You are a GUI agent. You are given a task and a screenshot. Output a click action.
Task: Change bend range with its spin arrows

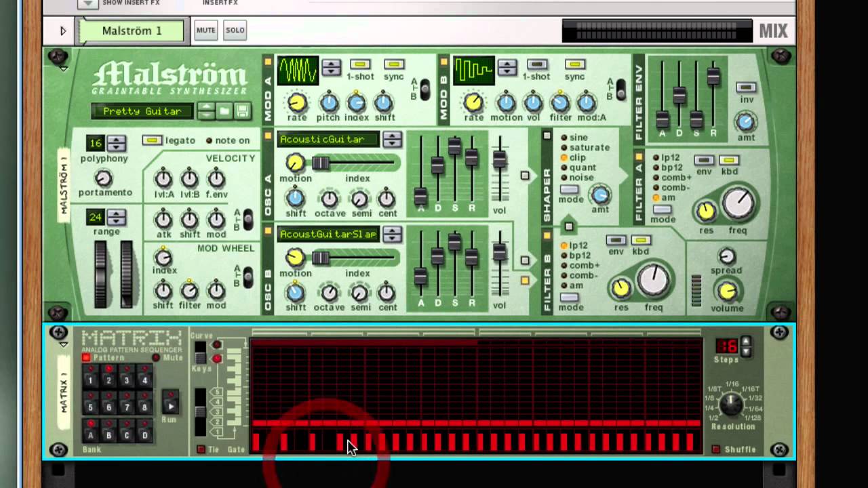[117, 218]
